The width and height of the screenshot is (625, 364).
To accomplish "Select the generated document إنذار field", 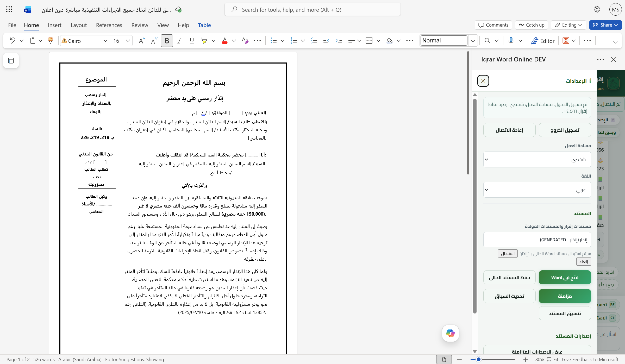I will pyautogui.click(x=537, y=240).
